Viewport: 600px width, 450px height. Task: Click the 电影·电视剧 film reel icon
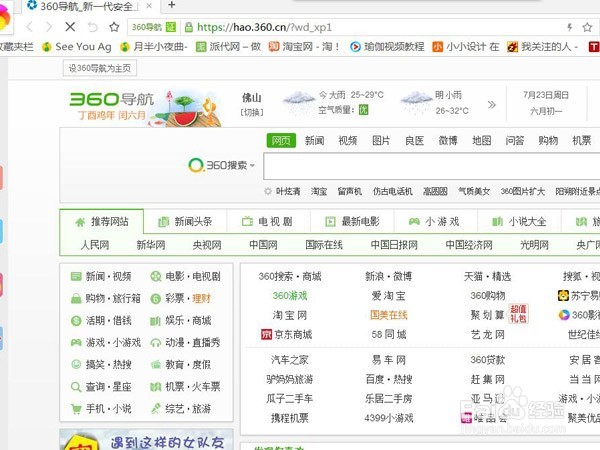click(155, 276)
